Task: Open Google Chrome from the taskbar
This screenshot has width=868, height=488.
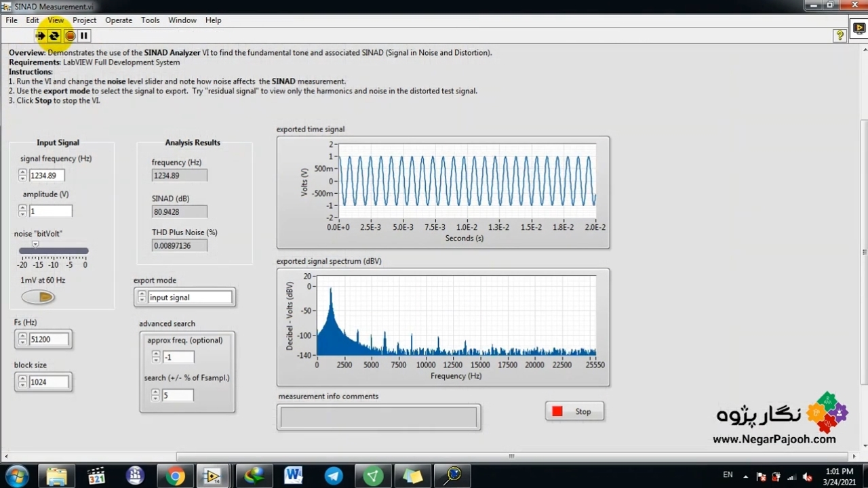Action: pos(175,476)
